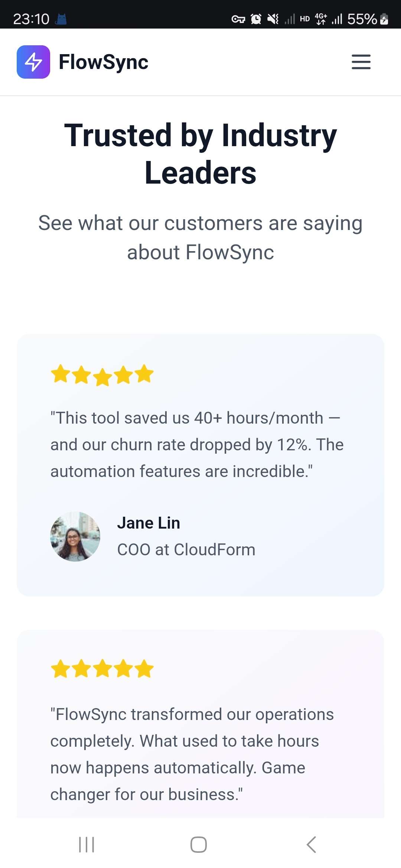Tap the VPN key status icon
Viewport: 401px width, 868px height.
238,19
